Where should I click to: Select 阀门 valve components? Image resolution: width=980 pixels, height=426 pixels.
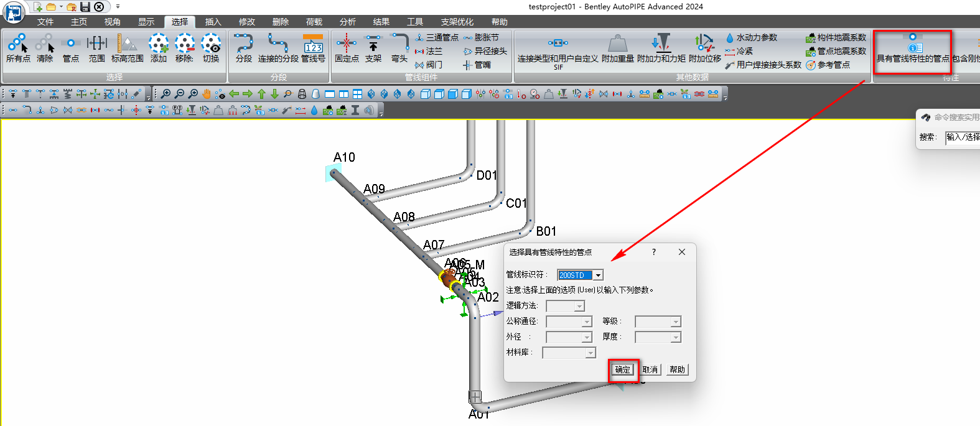point(429,65)
